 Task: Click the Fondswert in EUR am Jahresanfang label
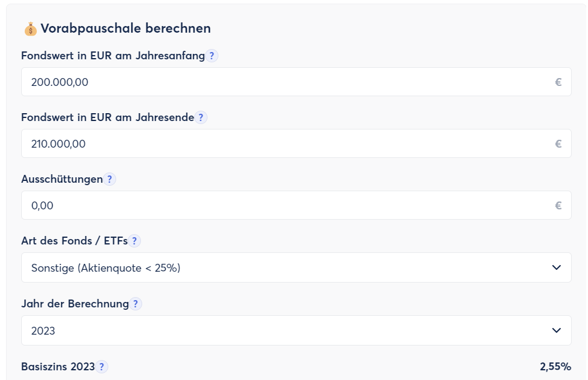[x=113, y=56]
